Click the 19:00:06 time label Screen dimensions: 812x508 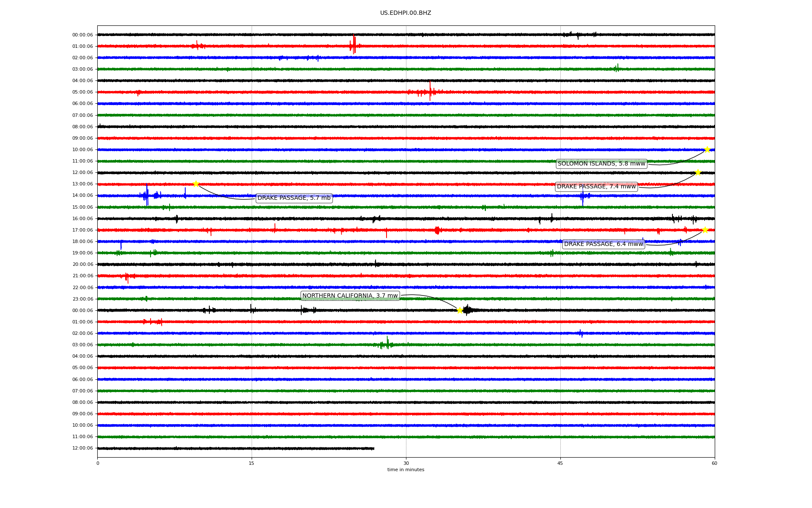(82, 253)
